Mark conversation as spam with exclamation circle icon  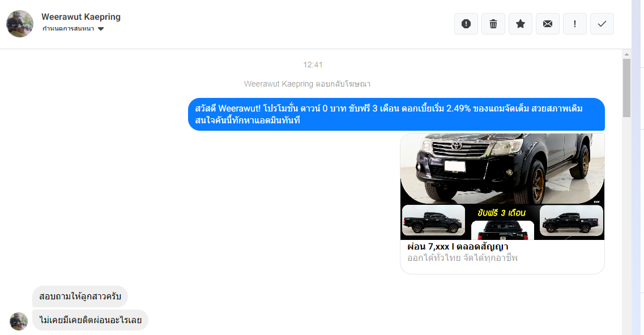(466, 24)
